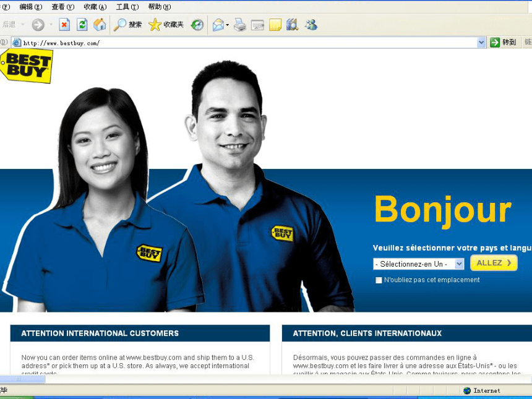Tick the N'oubliez pas cet emplacement checkbox
This screenshot has height=399, width=532.
tap(379, 280)
